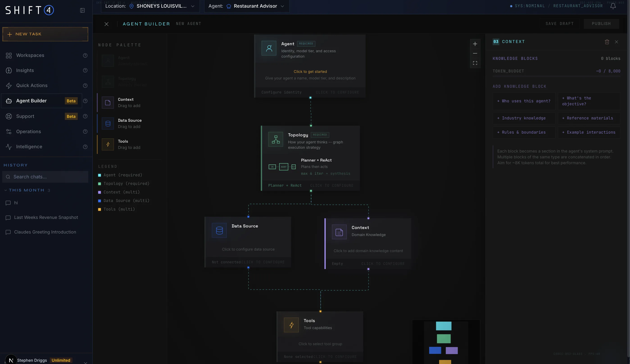Click 'Click to add domain knowledge content'
The height and width of the screenshot is (364, 630).
[368, 251]
